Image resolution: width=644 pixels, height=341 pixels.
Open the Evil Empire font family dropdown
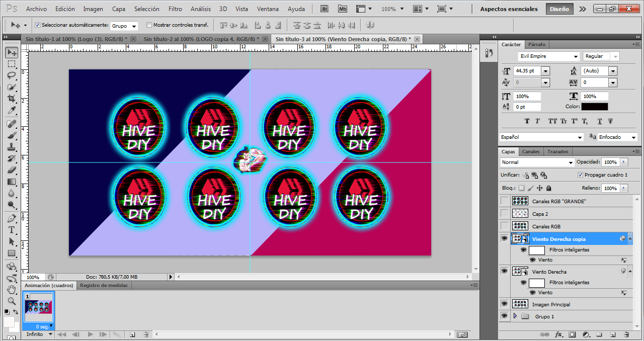pos(576,56)
